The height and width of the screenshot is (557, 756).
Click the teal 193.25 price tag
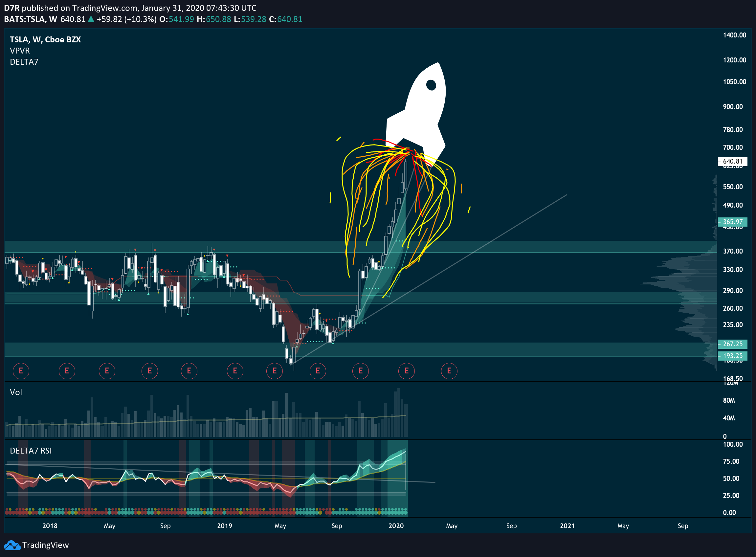click(732, 356)
